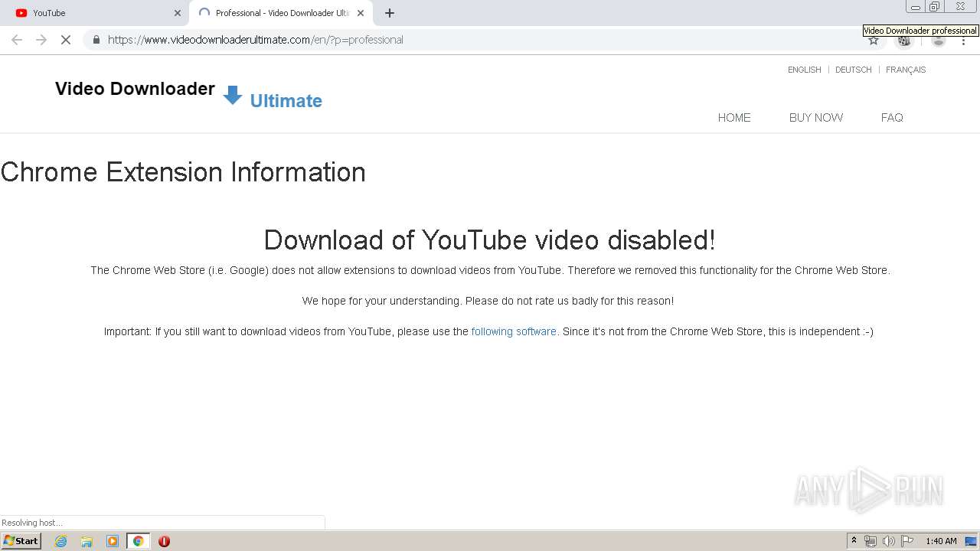Viewport: 980px width, 551px height.
Task: Open the network tray icon
Action: pyautogui.click(x=871, y=541)
